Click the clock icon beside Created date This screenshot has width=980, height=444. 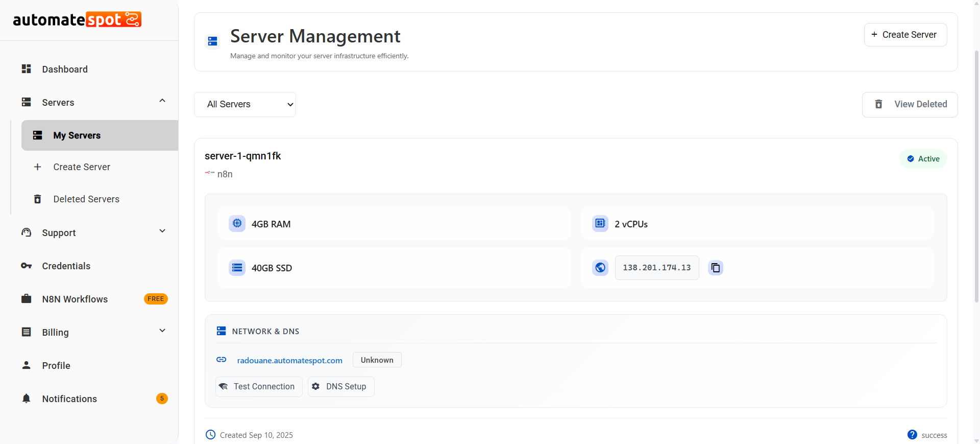pyautogui.click(x=210, y=435)
